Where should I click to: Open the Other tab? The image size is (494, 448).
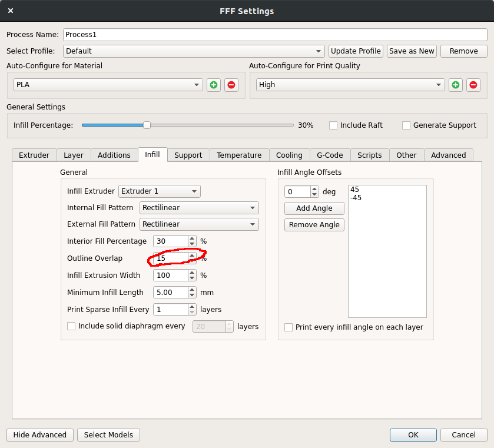coord(406,155)
